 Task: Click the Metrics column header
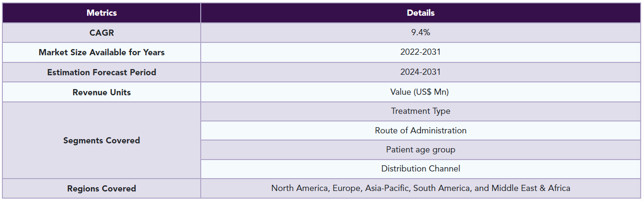coord(101,13)
